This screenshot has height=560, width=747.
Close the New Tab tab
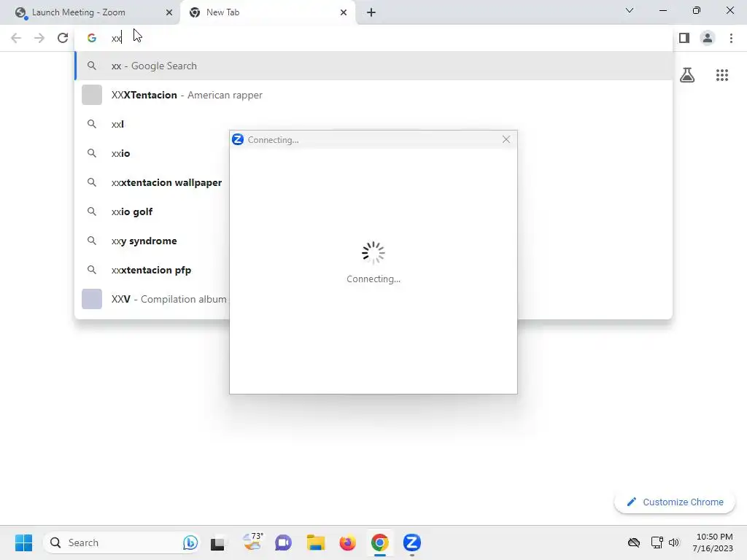coord(344,12)
